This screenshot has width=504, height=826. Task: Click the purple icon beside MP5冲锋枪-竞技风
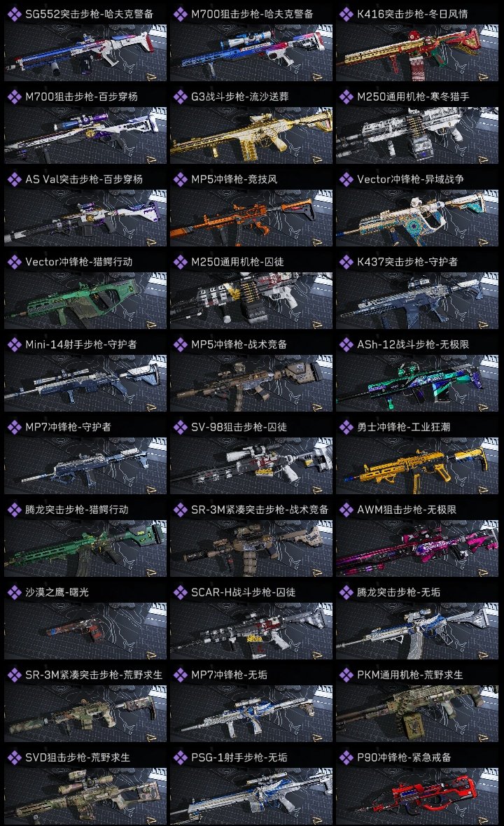(x=180, y=179)
